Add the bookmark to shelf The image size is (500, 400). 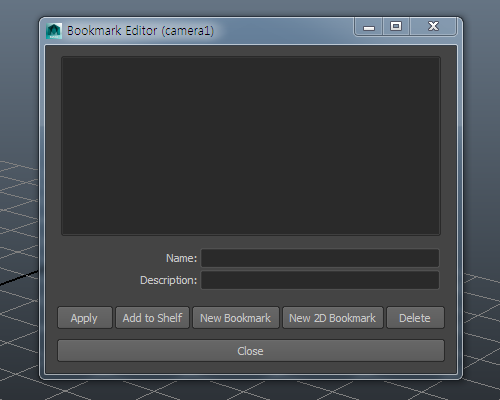152,318
